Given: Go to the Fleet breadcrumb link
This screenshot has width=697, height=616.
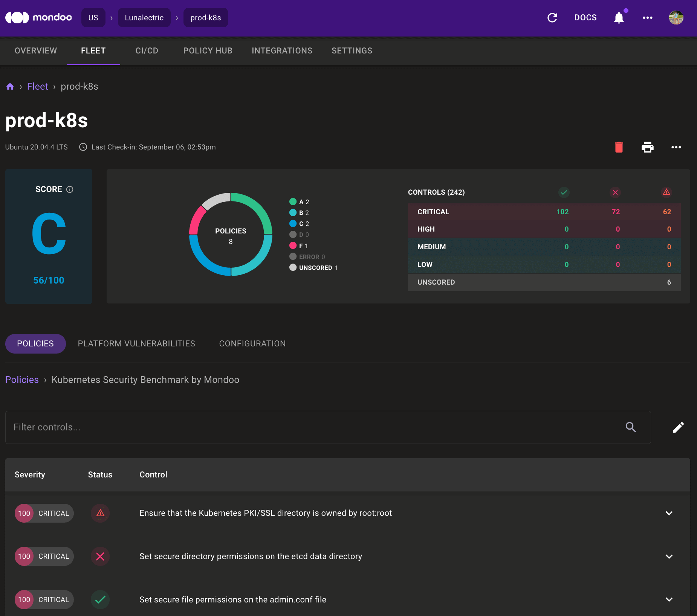Looking at the screenshot, I should 37,87.
